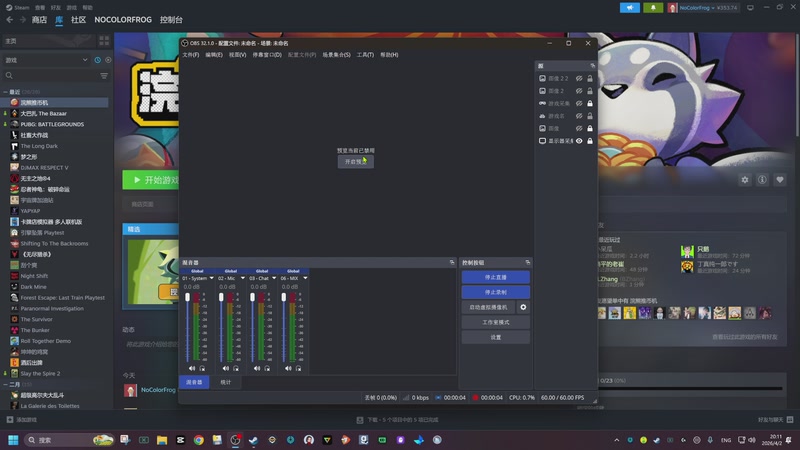The height and width of the screenshot is (450, 800).
Task: Open Steam notifications bell button
Action: click(x=653, y=8)
